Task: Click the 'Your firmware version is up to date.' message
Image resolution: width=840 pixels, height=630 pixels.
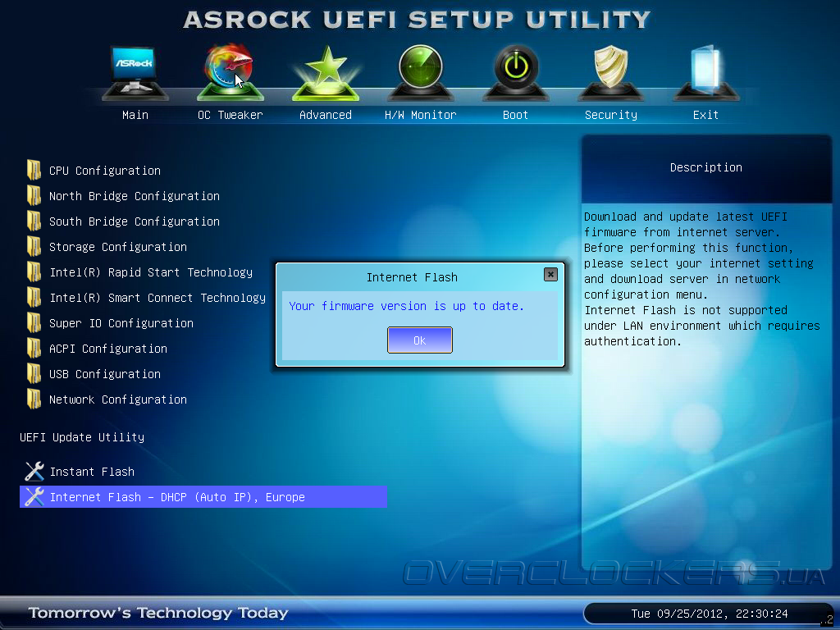Action: tap(407, 306)
